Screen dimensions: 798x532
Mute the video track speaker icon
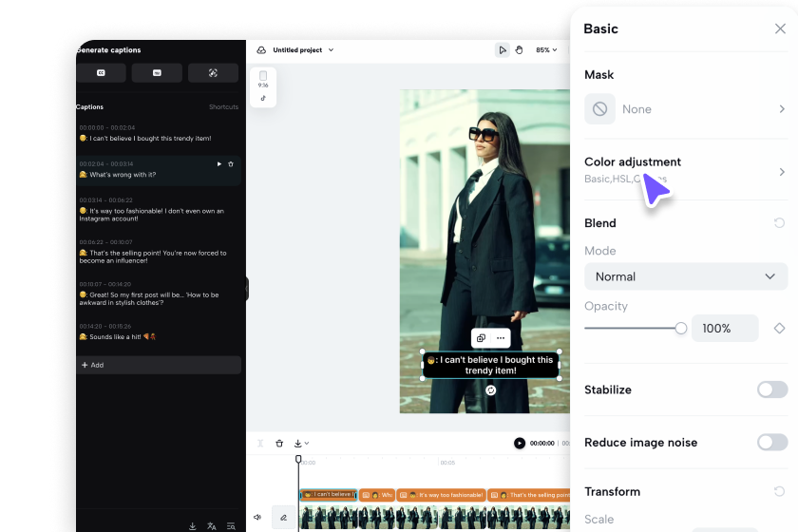pos(257,517)
